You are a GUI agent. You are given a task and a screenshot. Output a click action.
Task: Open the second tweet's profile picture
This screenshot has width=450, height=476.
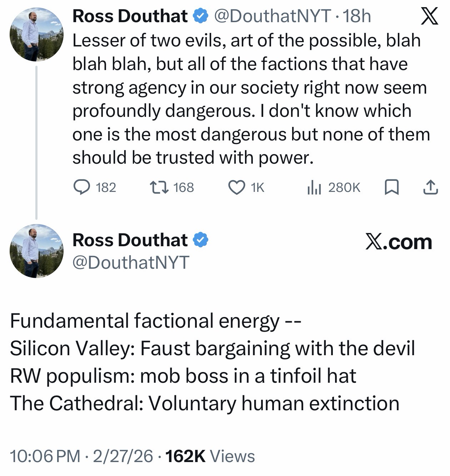(36, 251)
